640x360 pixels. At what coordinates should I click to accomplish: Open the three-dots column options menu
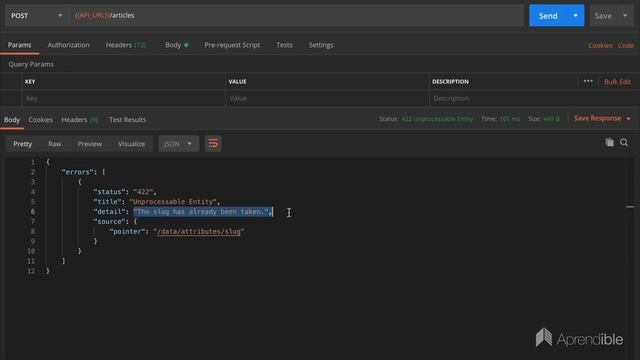588,81
